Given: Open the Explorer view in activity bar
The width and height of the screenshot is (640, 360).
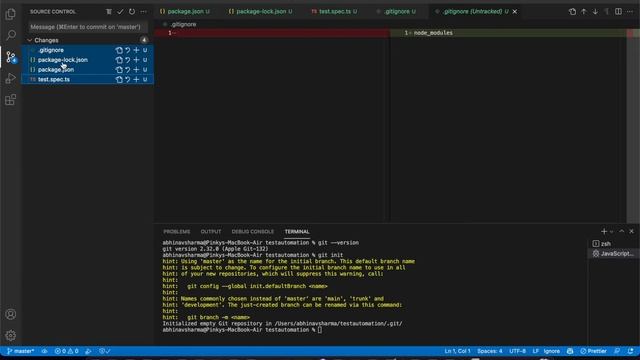Looking at the screenshot, I should point(11,14).
